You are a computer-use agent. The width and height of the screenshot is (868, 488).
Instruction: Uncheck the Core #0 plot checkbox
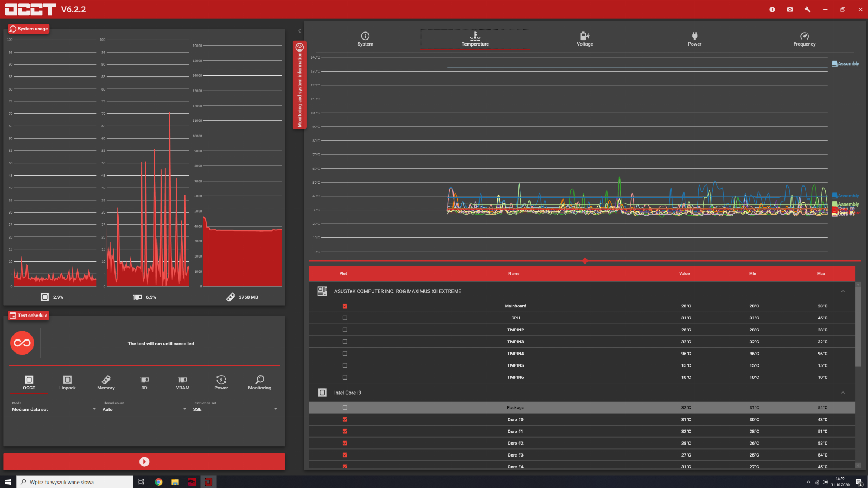click(x=345, y=419)
